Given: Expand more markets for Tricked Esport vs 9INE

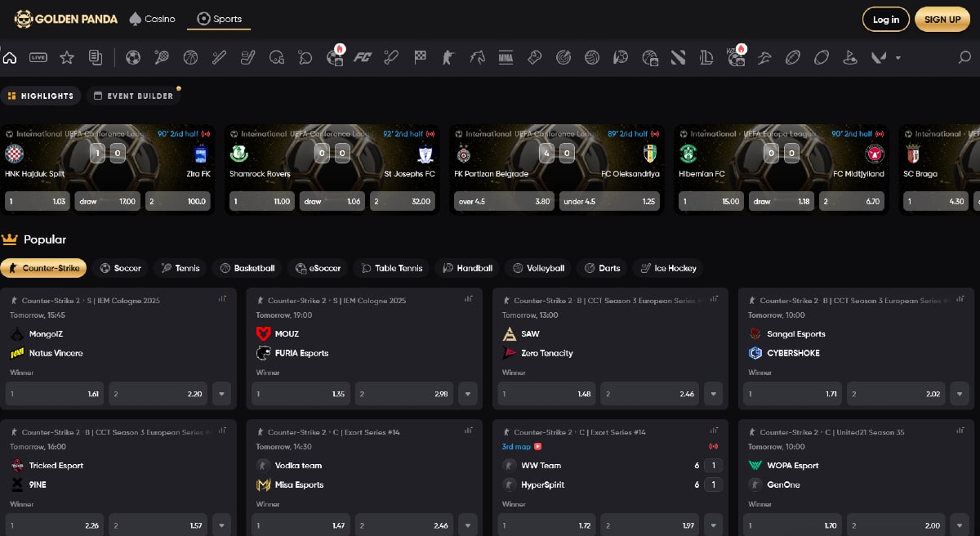Looking at the screenshot, I should pyautogui.click(x=222, y=525).
